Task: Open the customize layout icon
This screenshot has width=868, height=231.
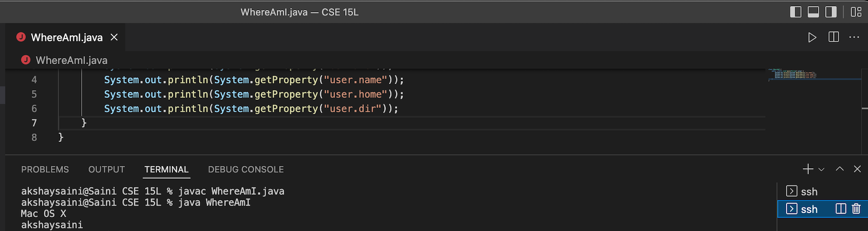Action: [x=856, y=12]
